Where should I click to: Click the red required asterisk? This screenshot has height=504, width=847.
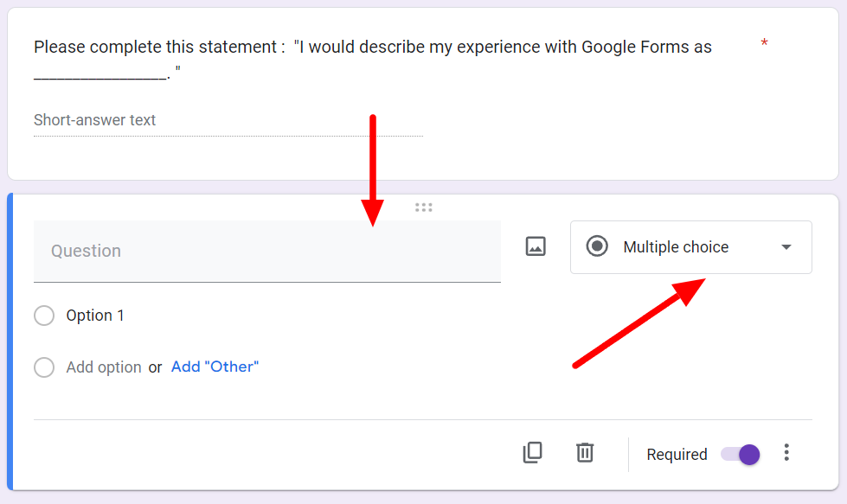pos(764,43)
